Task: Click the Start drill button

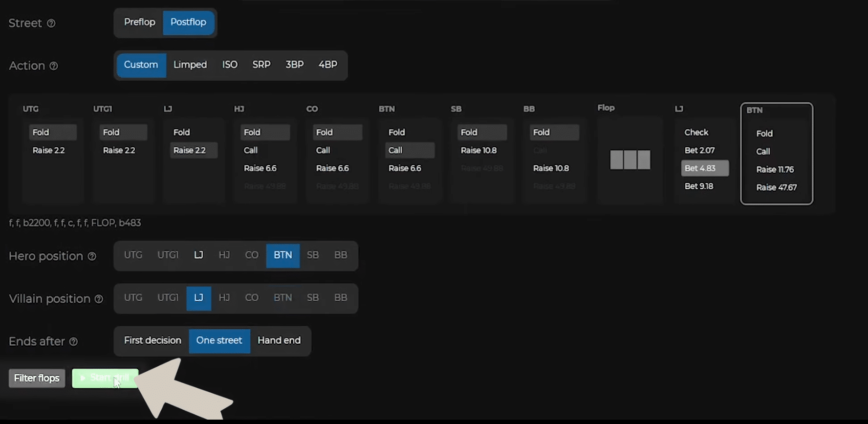Action: [105, 378]
